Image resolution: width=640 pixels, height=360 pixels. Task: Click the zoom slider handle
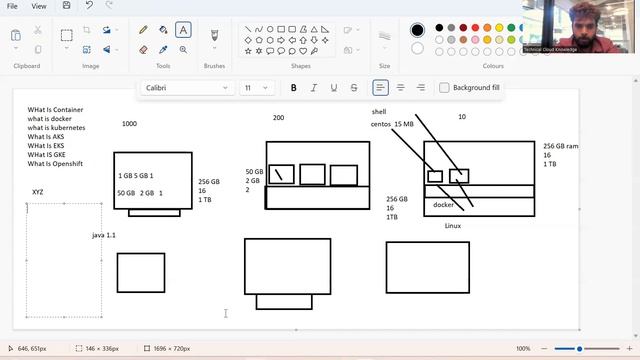click(579, 349)
